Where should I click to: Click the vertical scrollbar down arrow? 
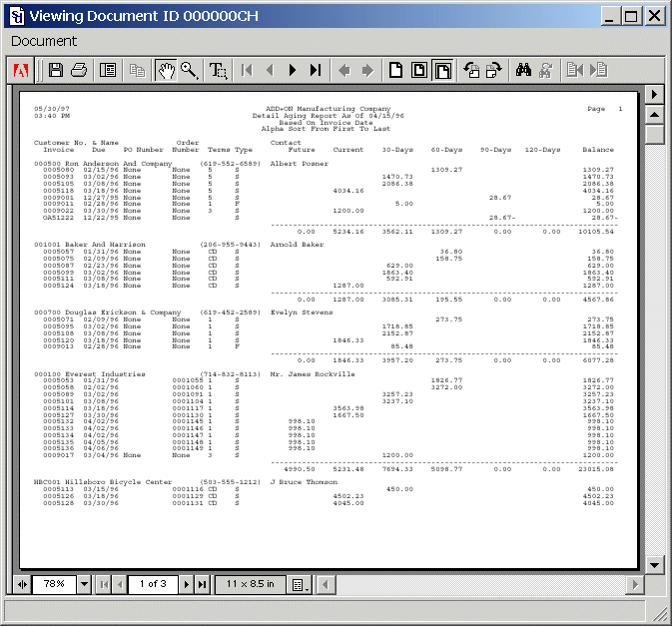tap(654, 566)
